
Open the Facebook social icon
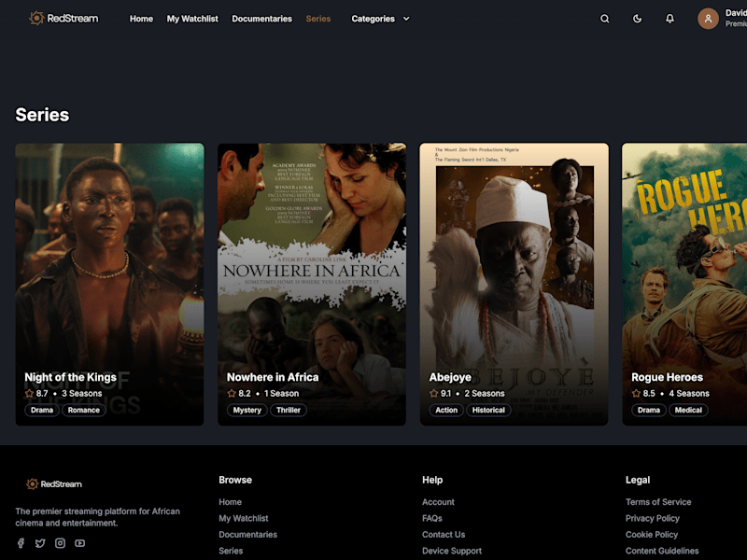(21, 543)
